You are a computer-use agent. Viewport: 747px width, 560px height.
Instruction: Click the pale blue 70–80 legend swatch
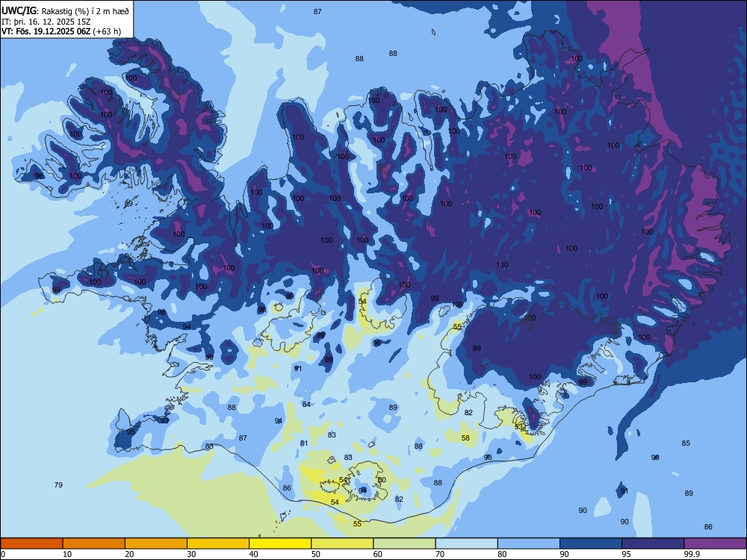point(466,544)
